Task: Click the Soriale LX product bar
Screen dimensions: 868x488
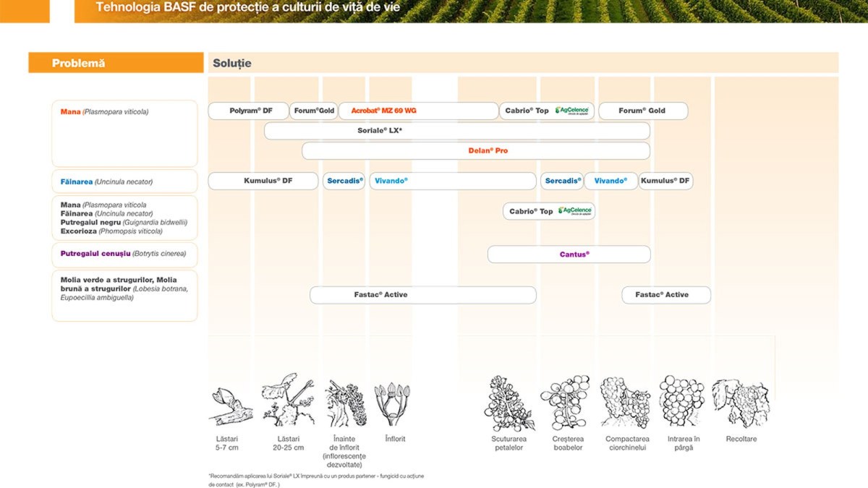Action: (457, 131)
